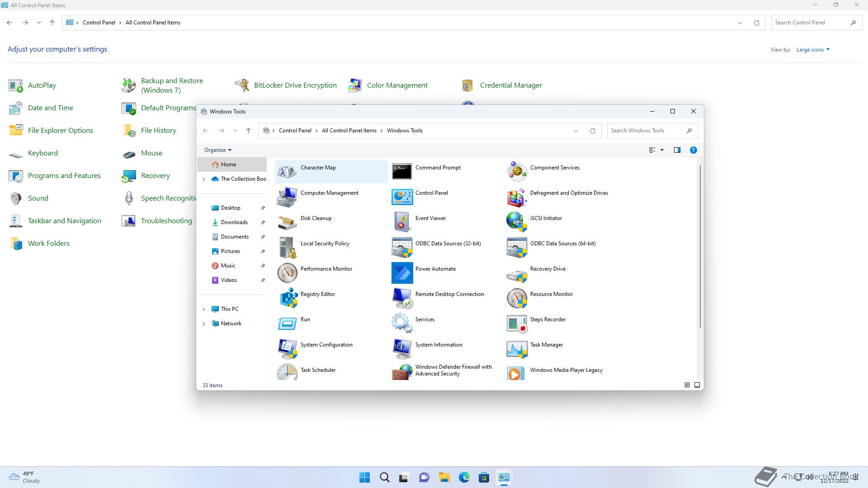Select Home in navigation pane
The image size is (868, 488).
(232, 164)
